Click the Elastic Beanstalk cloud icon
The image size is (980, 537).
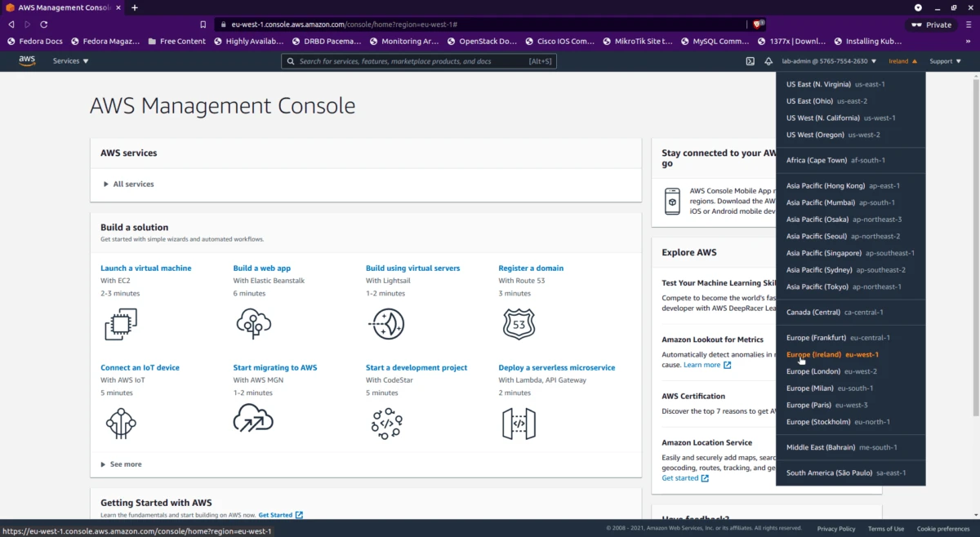click(253, 323)
